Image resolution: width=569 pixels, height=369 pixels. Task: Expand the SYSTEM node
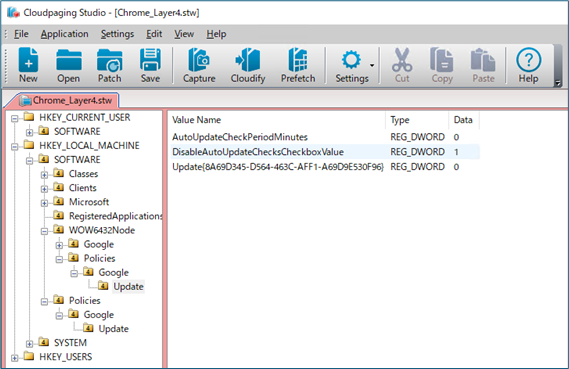click(29, 344)
